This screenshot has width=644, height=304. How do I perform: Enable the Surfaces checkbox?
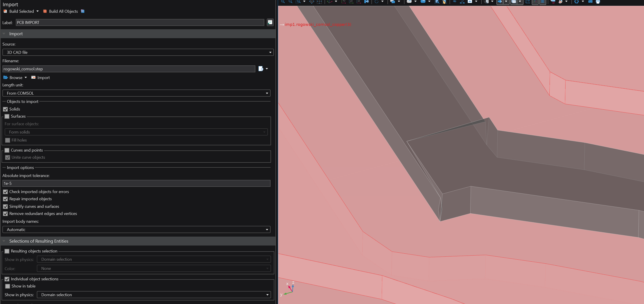coord(7,116)
